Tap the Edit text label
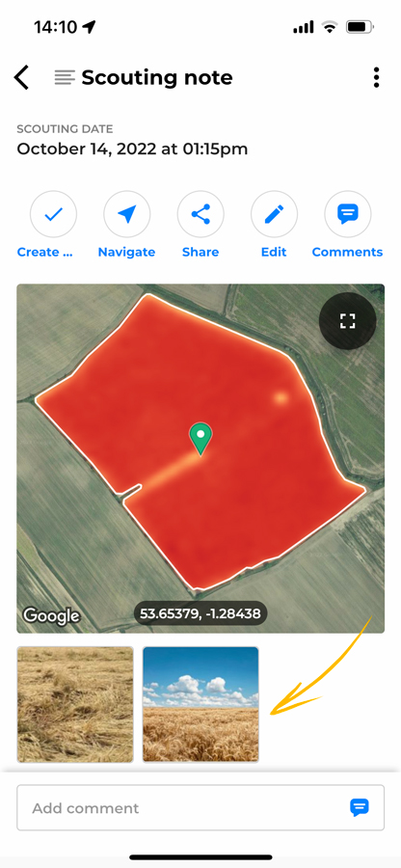Viewport: 401px width, 868px height. click(x=274, y=252)
